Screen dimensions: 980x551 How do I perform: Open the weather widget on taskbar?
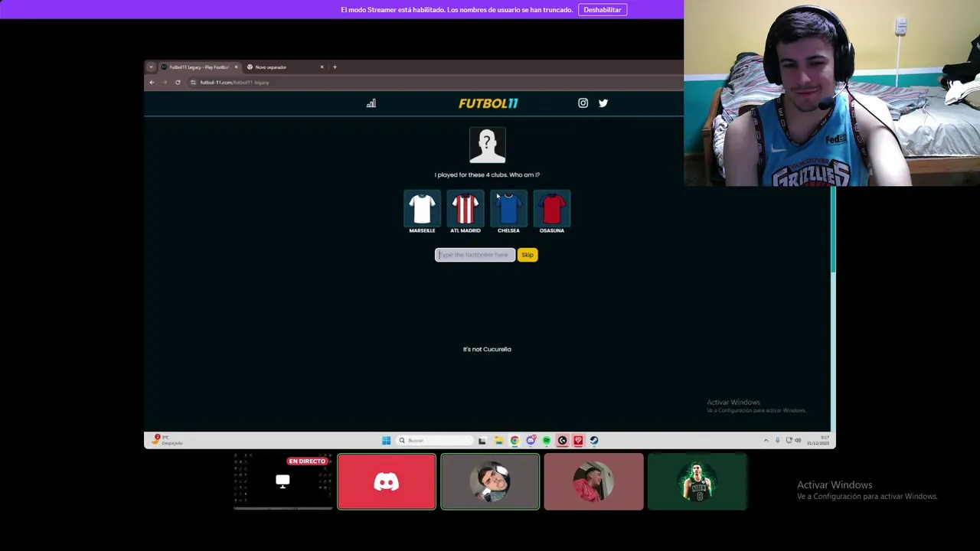pos(166,440)
